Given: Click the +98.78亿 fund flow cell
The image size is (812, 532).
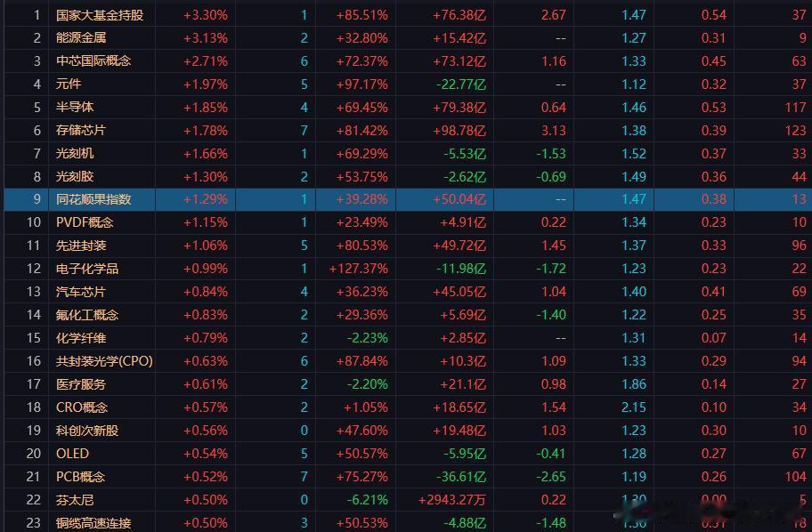Looking at the screenshot, I should pos(459,131).
